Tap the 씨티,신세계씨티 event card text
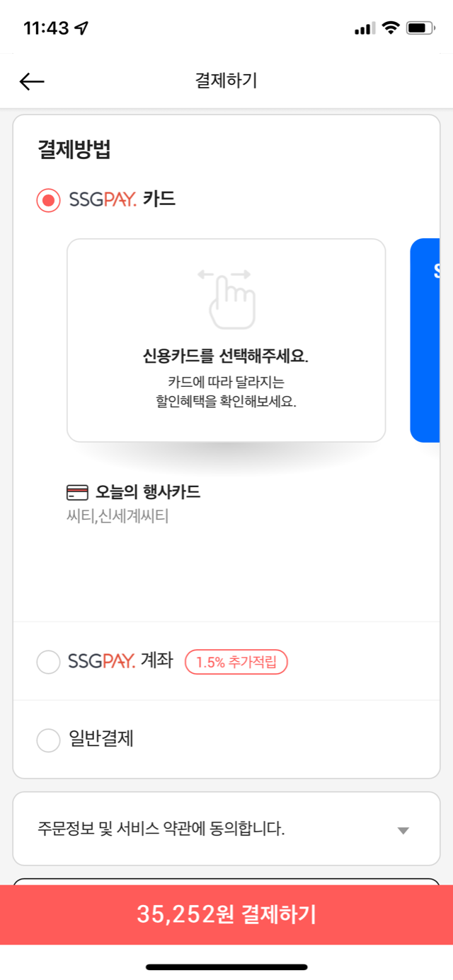The image size is (453, 980). click(117, 516)
